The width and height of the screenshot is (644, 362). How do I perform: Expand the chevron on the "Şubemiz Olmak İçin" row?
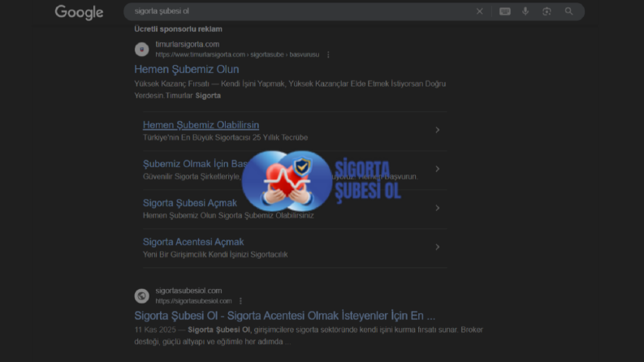click(x=438, y=169)
